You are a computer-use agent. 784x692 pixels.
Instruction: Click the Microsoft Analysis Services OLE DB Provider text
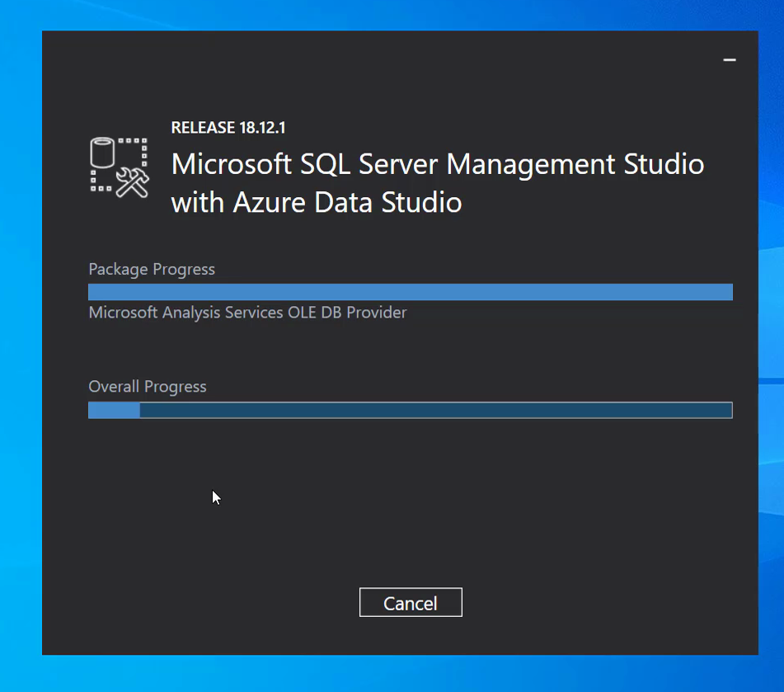(x=247, y=313)
